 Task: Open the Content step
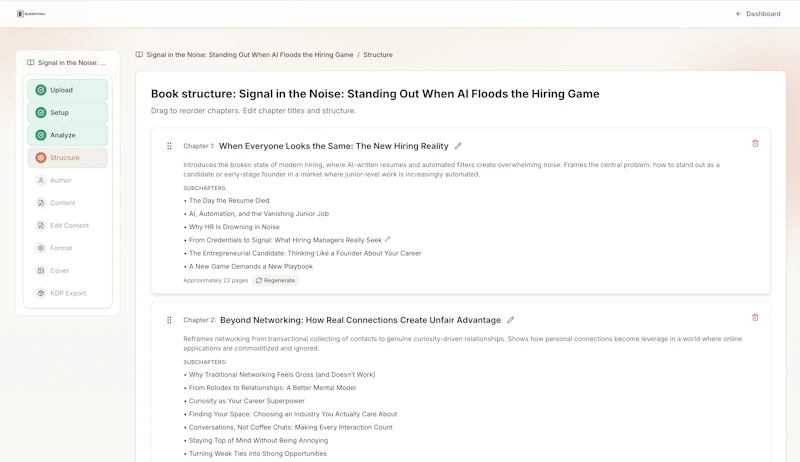tap(67, 202)
